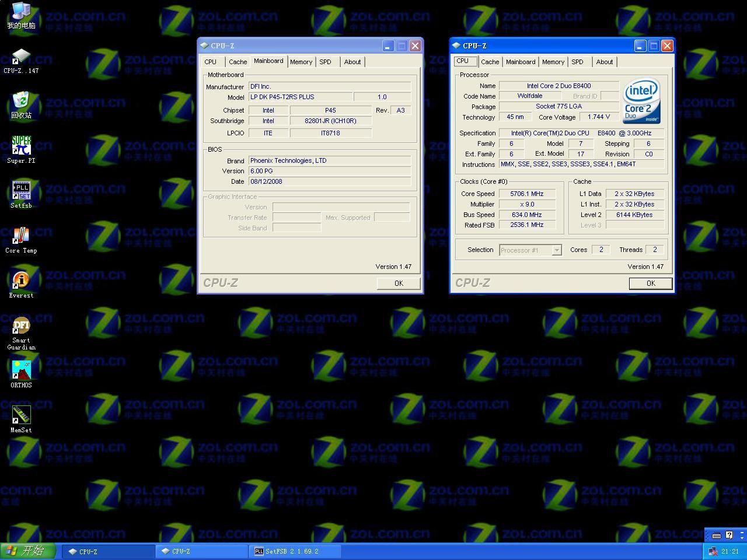
Task: Click title bar icon of Processor CPU-Z window
Action: pos(456,45)
